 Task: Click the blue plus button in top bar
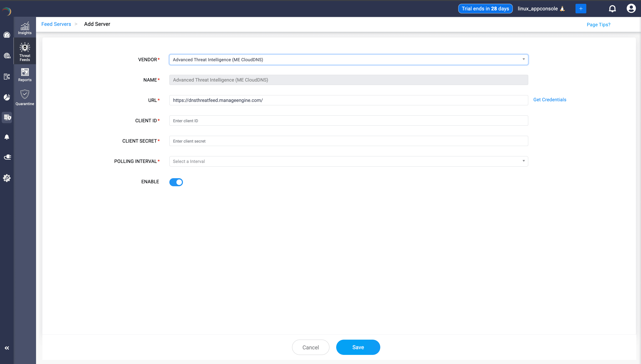581,8
